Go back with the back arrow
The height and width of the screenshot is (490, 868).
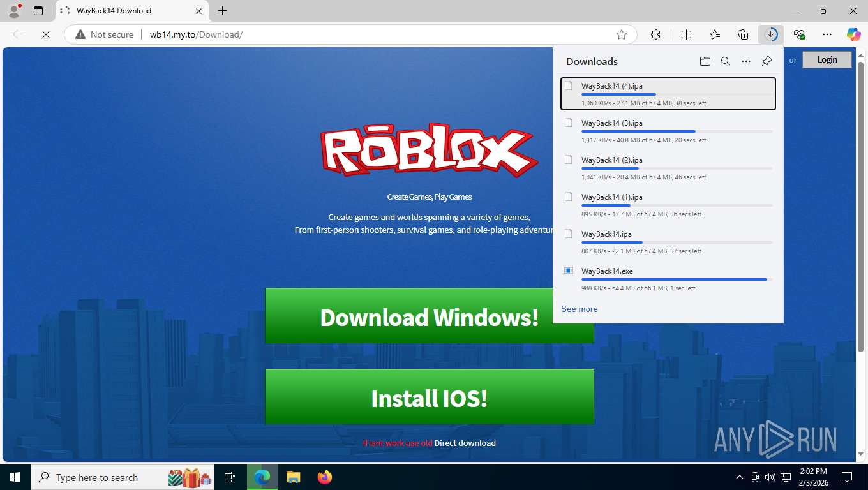pyautogui.click(x=18, y=34)
